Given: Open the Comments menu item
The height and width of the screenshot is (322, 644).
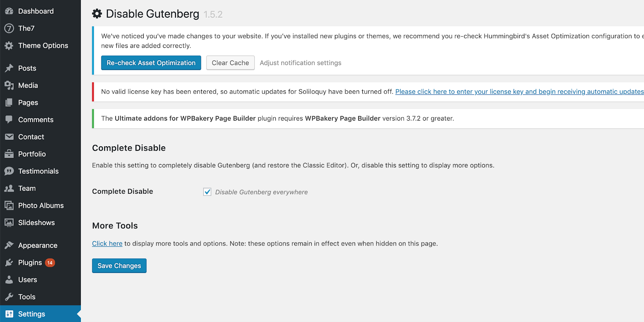Looking at the screenshot, I should tap(40, 120).
